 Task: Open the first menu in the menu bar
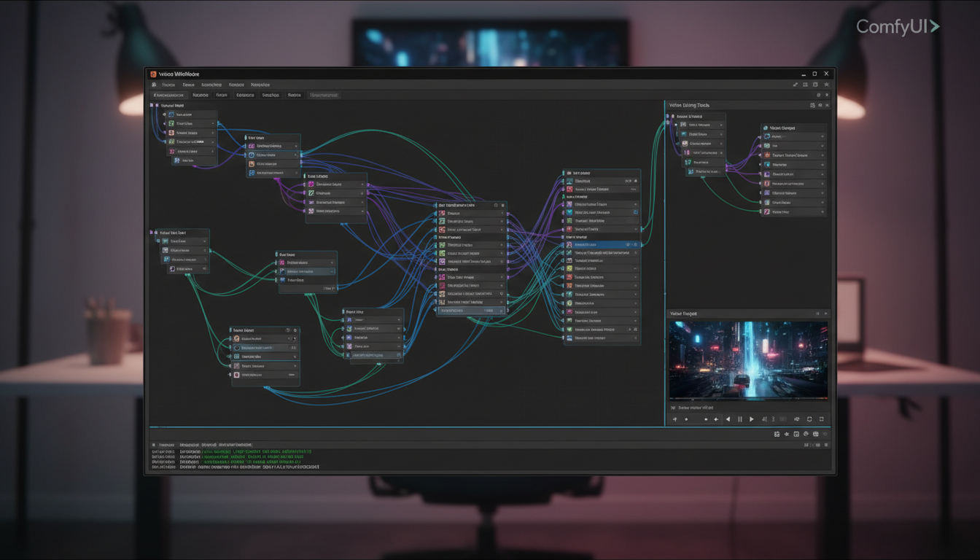(168, 85)
